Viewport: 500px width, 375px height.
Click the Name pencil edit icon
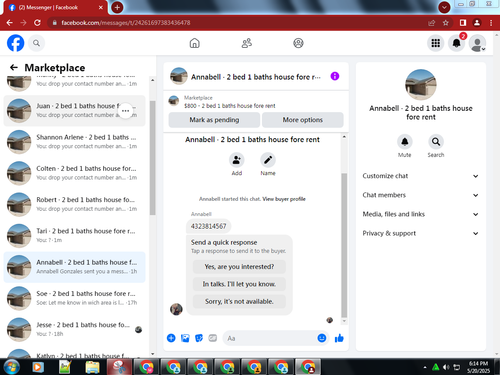click(268, 160)
